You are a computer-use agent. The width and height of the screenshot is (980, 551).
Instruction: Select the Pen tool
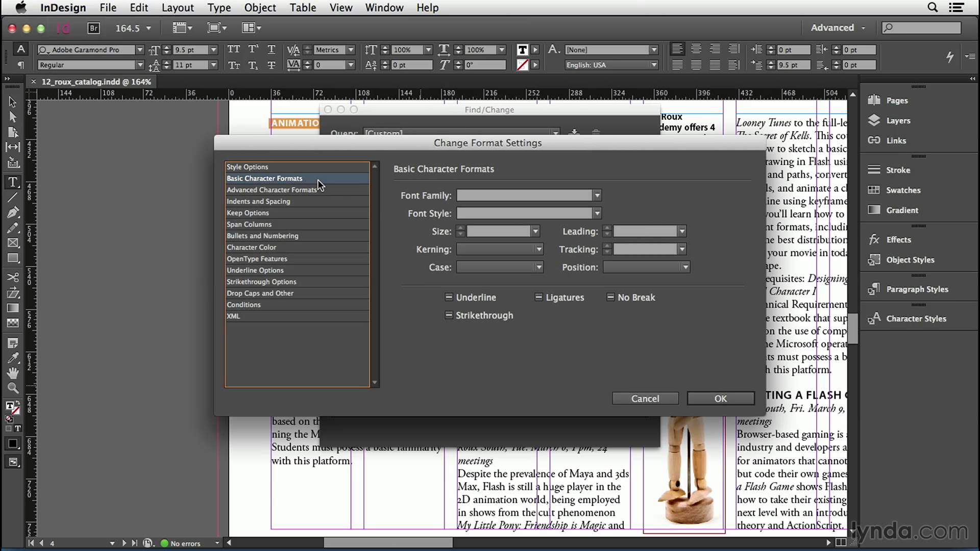point(13,212)
